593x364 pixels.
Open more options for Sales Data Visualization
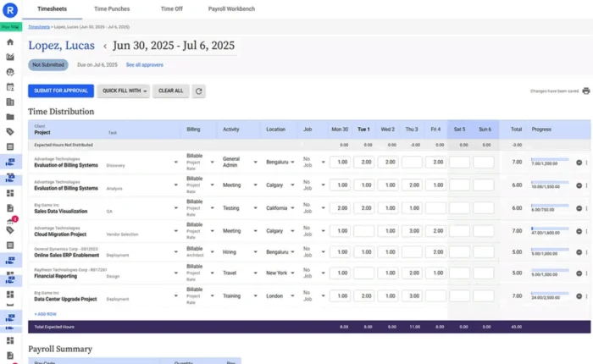(586, 208)
